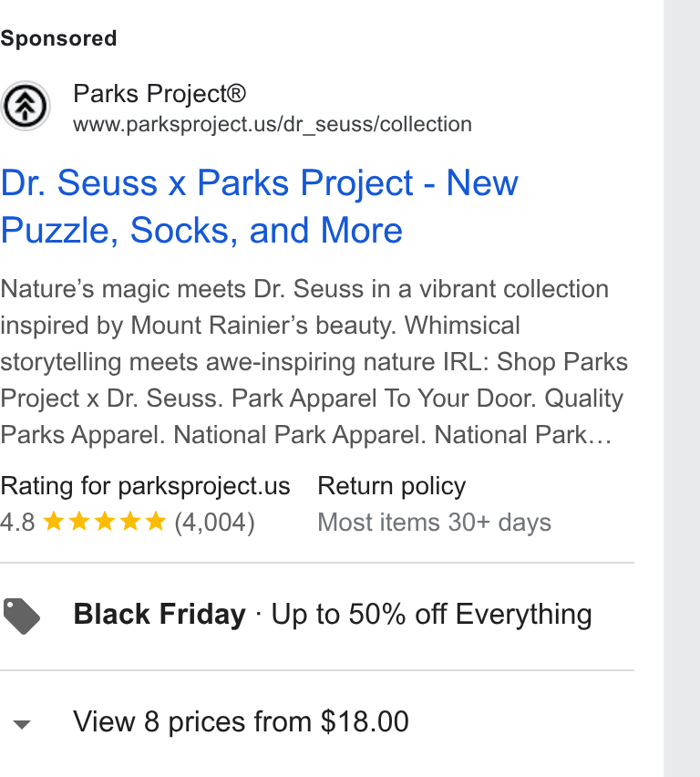The image size is (700, 777).
Task: Open Dr. Seuss x Parks Project headline link
Action: point(259,206)
